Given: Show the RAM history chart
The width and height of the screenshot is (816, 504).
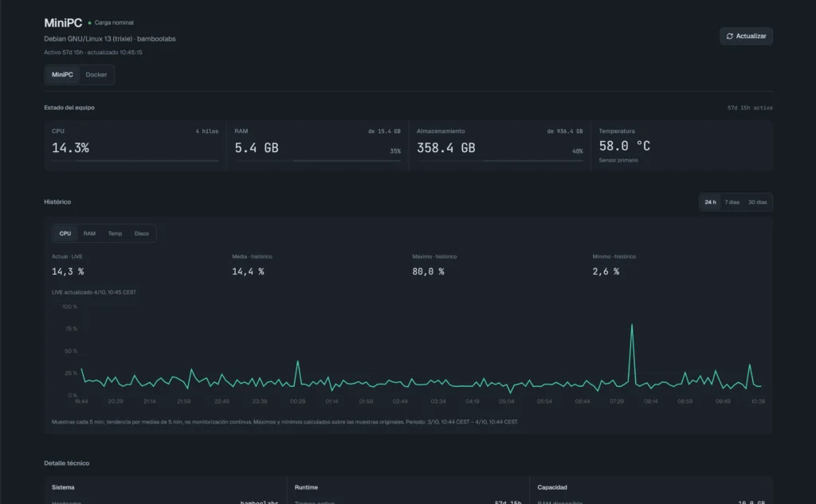Looking at the screenshot, I should [x=89, y=233].
